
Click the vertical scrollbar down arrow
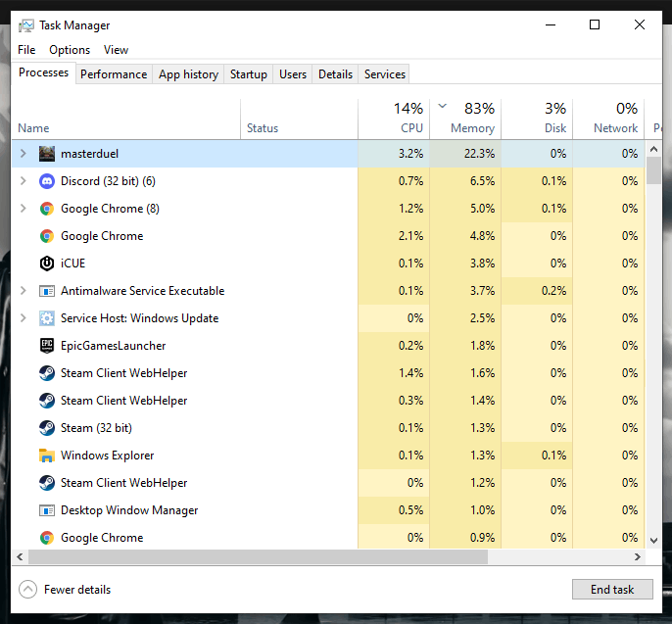pyautogui.click(x=653, y=541)
